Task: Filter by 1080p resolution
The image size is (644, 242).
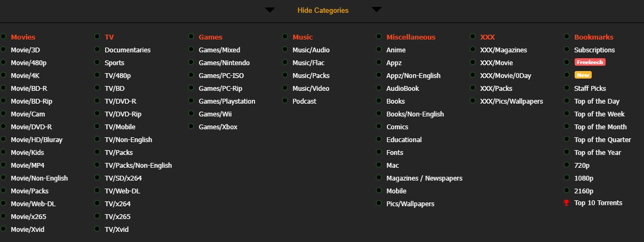Action: pyautogui.click(x=584, y=178)
